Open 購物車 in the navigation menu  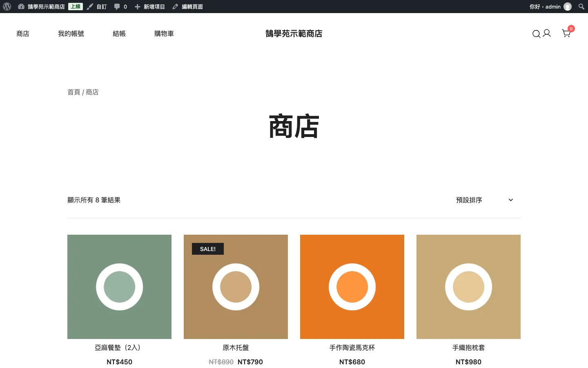click(x=164, y=34)
